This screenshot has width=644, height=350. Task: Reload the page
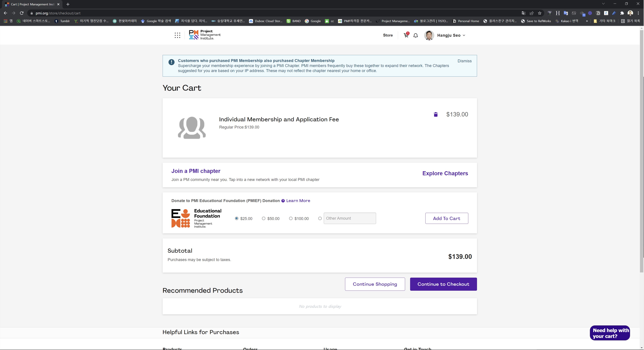[x=22, y=13]
